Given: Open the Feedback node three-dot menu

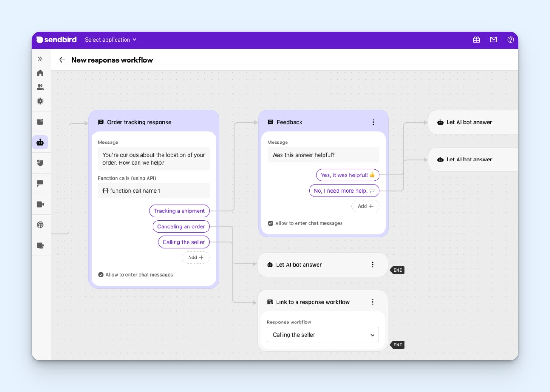Looking at the screenshot, I should click(373, 122).
